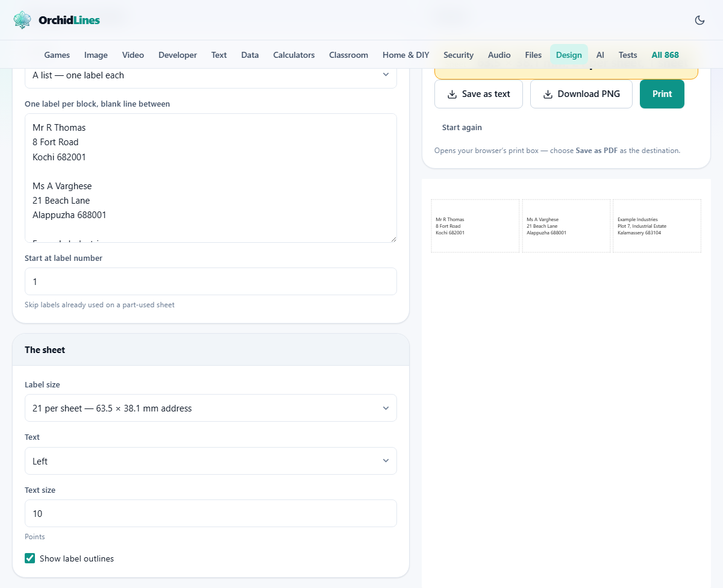Screen dimensions: 723x588
Task: Click the '21 Beach Lane' line in text area
Action: coord(61,201)
